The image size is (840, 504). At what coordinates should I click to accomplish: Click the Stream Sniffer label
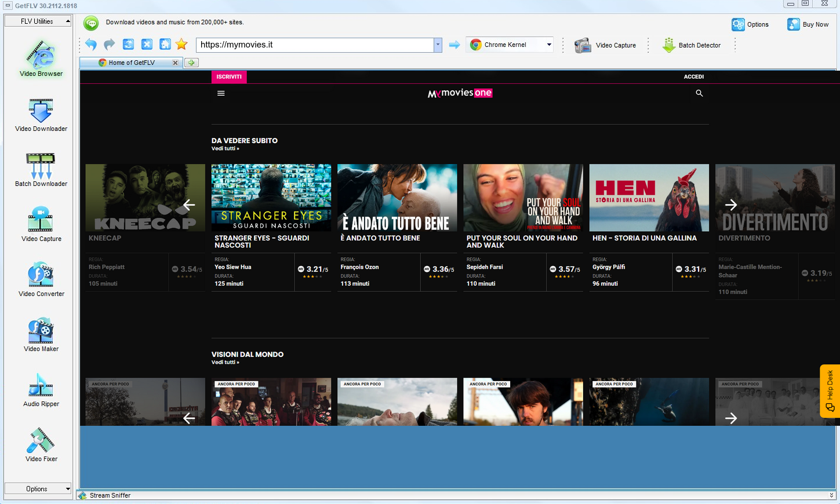pos(110,495)
